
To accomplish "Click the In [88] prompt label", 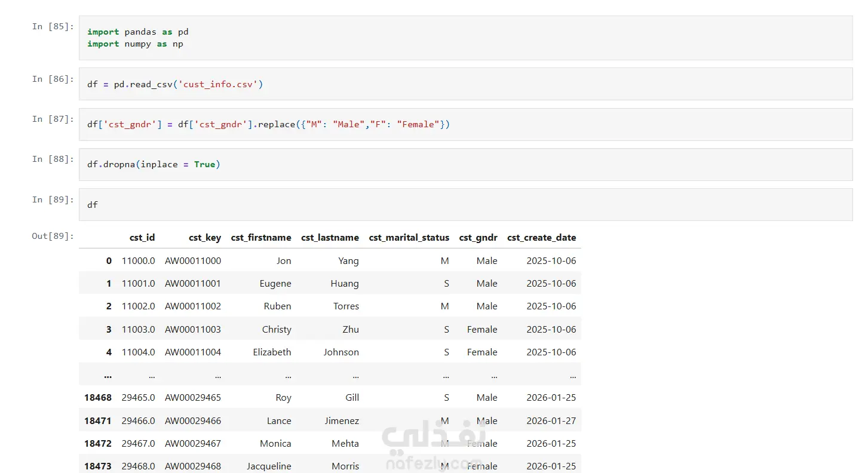I will pos(53,159).
